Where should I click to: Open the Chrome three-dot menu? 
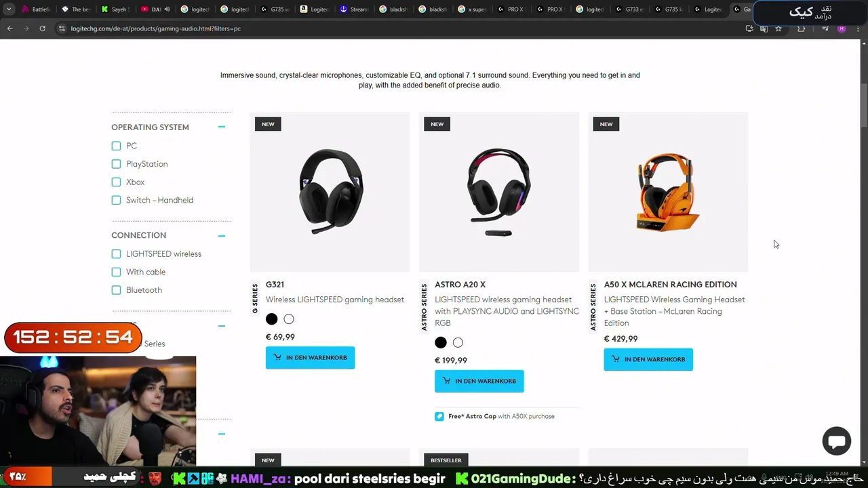[x=858, y=28]
